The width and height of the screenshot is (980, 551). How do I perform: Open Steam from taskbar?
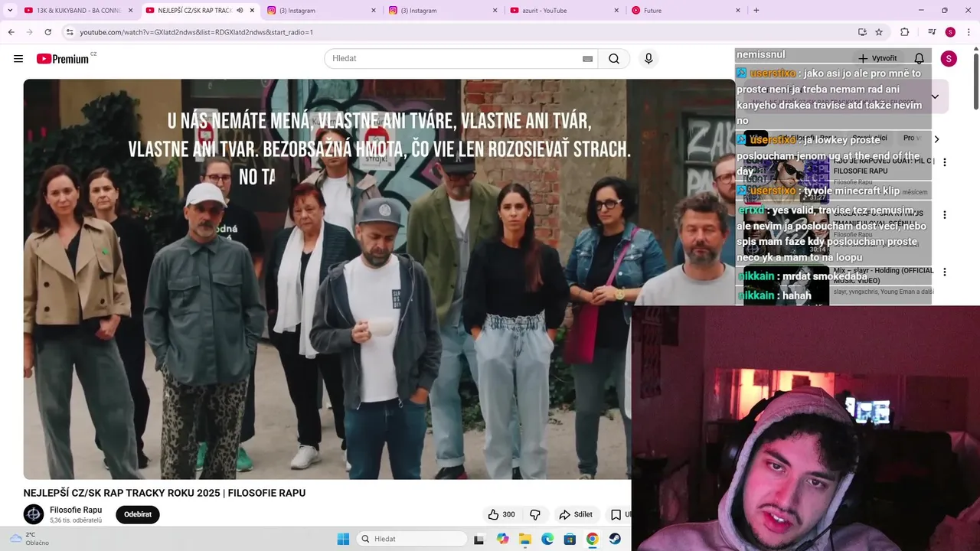pos(615,539)
